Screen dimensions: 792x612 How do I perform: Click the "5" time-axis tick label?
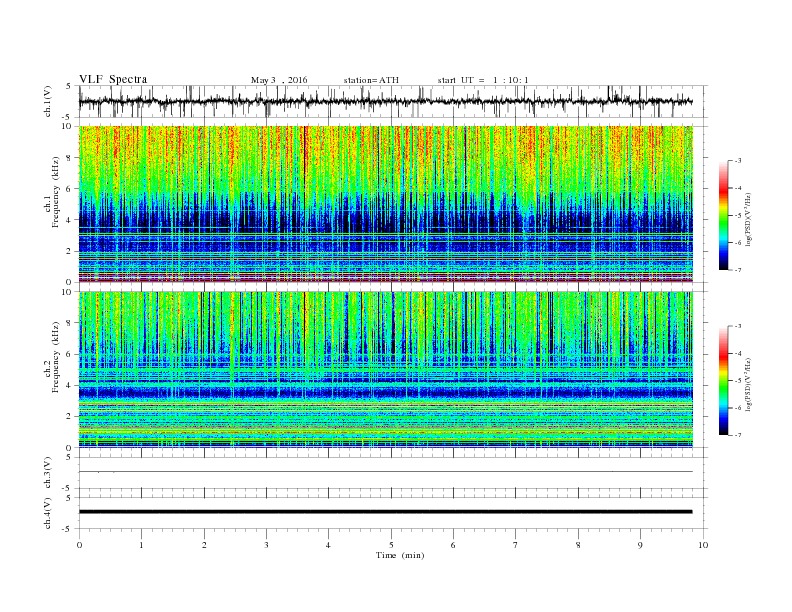click(x=391, y=545)
